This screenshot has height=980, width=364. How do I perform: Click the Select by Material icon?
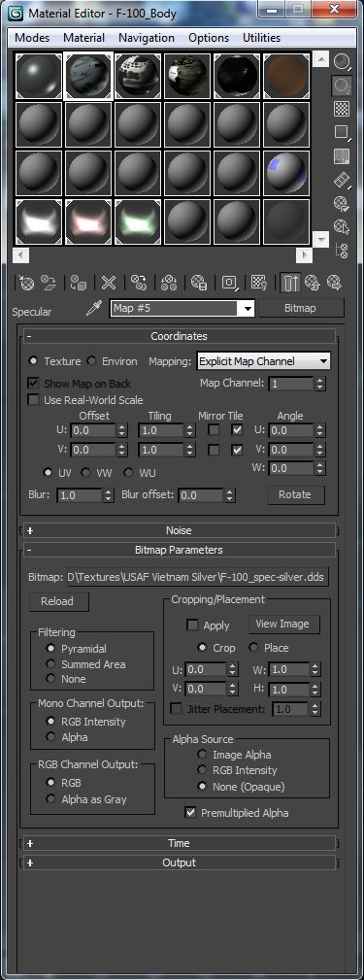341,227
